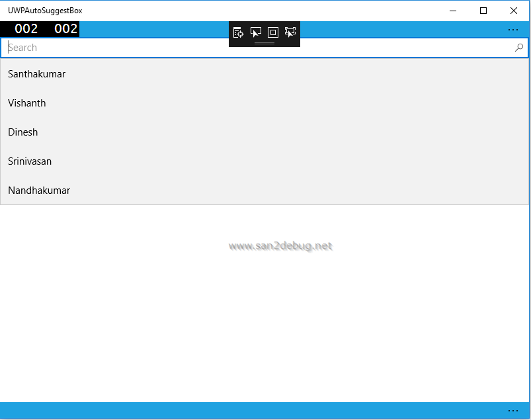
Task: Open the Live Visual Tree debug icon
Action: click(x=239, y=32)
